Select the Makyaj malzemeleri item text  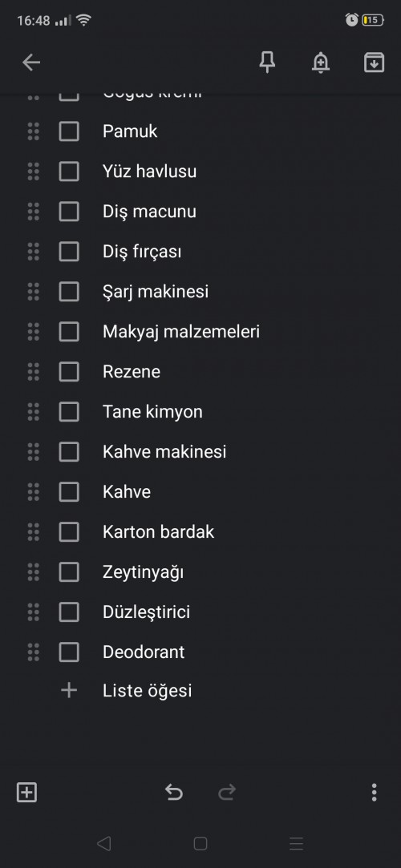click(x=181, y=332)
